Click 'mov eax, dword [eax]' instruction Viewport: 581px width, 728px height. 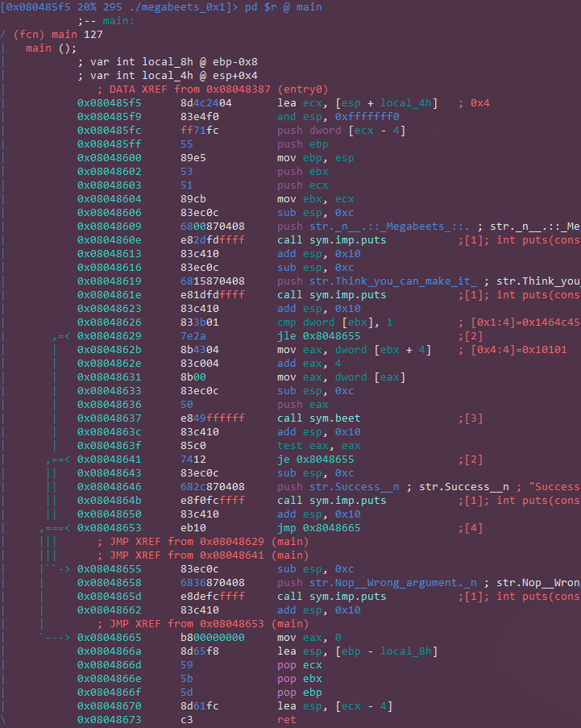click(341, 377)
